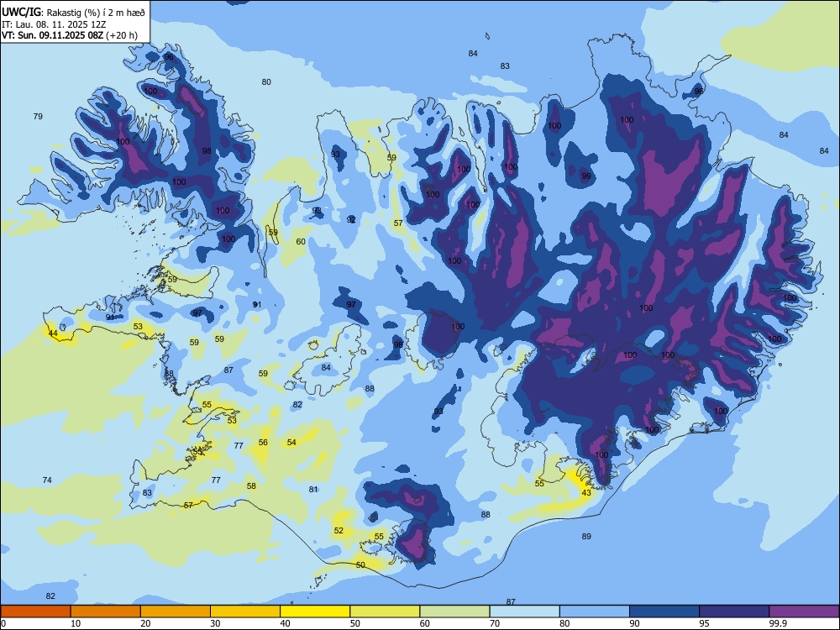The width and height of the screenshot is (840, 630).
Task: Click 'VT: Sun. 09.11.2025 08Z (+20 h)' line
Action: (69, 35)
